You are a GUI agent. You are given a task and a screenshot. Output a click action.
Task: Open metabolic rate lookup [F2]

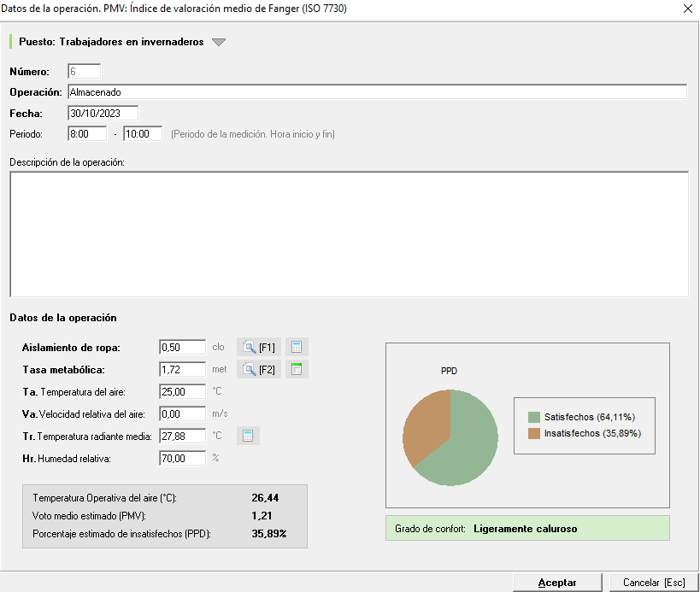(x=258, y=369)
